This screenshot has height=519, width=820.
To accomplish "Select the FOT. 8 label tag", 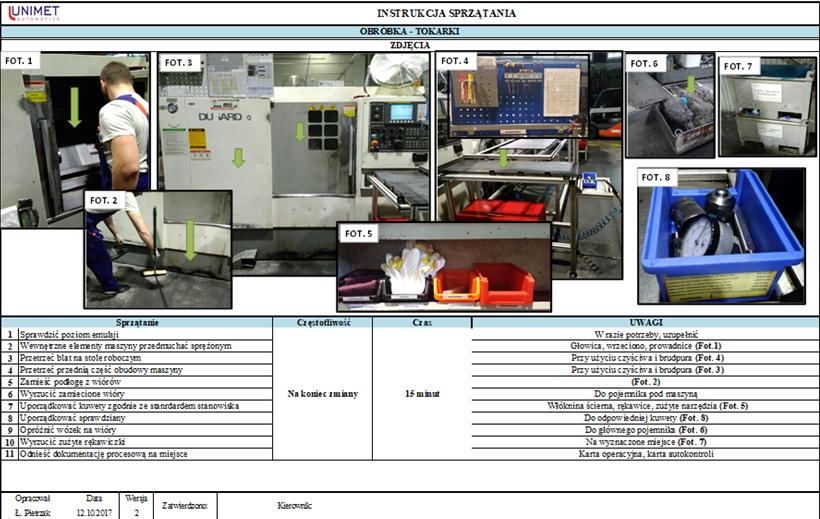I will (x=662, y=178).
